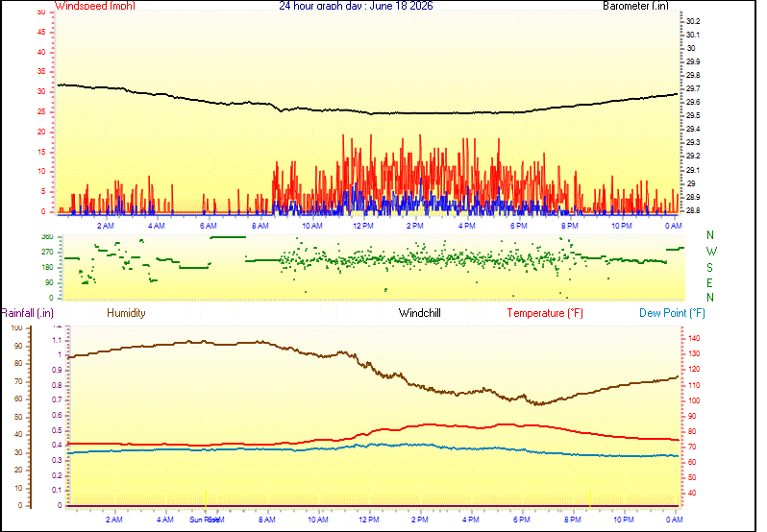Click the 2 AM tick on wind graph
Screen dimensions: 767x532
[x=105, y=226]
